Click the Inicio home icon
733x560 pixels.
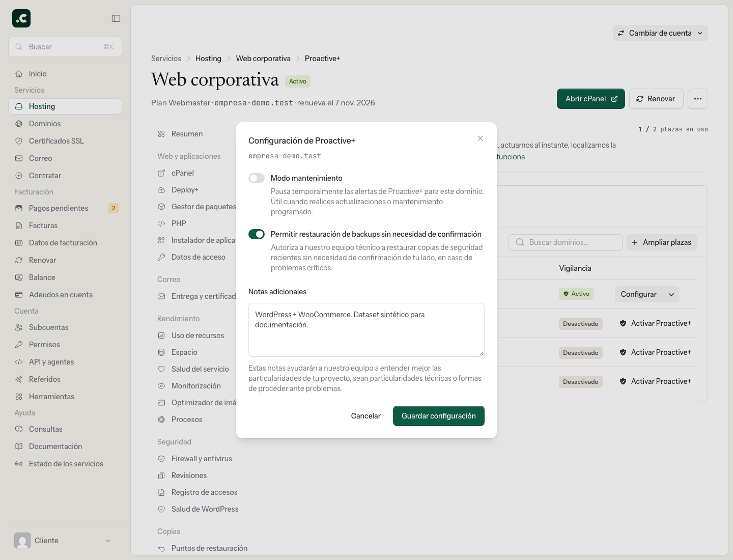click(19, 74)
